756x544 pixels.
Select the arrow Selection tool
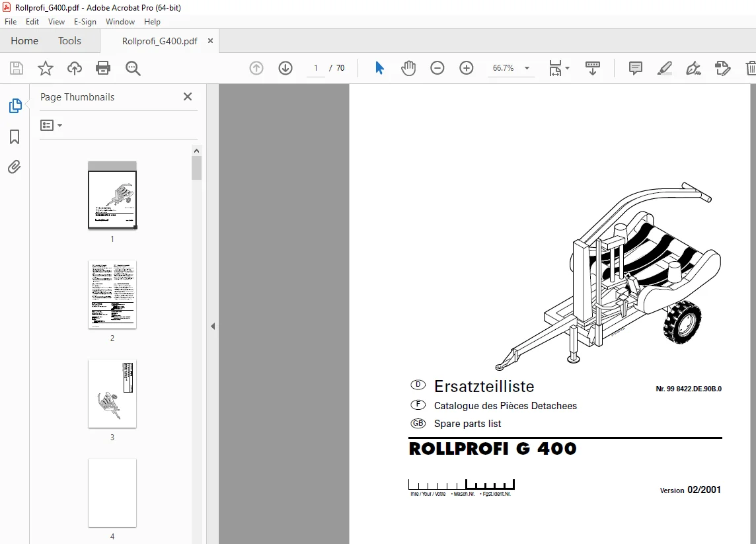pos(379,68)
